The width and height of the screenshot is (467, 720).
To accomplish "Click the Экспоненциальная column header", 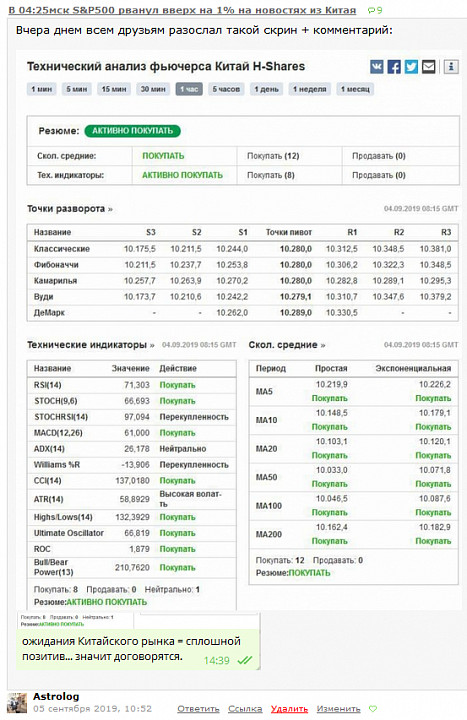I will pos(413,368).
